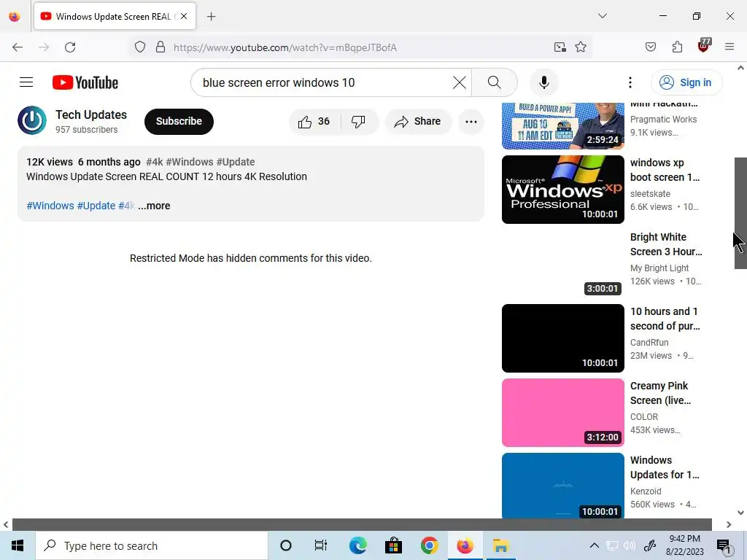Screen dimensions: 747x560
Task: Go to the YouTube home logo
Action: (x=85, y=82)
